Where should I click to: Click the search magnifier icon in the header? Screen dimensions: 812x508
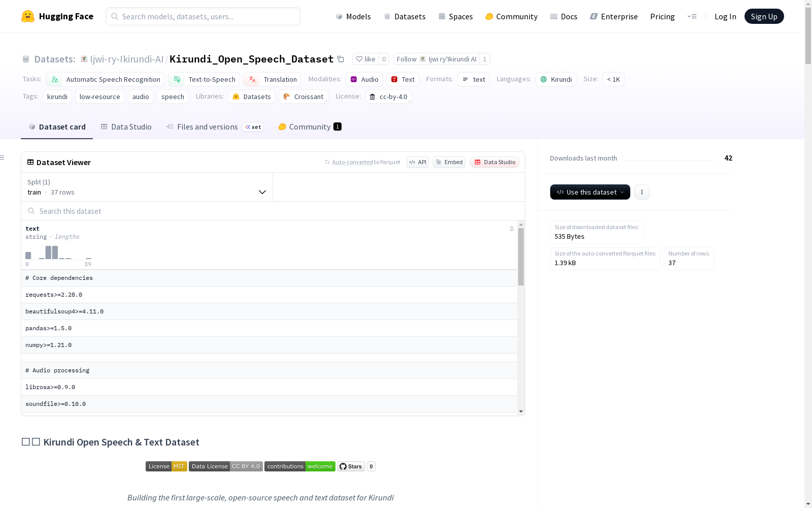[x=115, y=16]
